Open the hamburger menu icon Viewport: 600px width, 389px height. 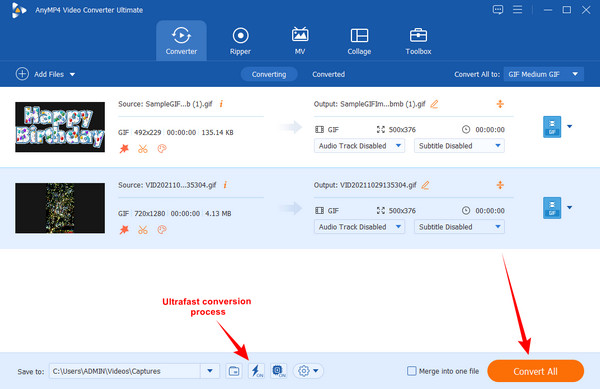[x=517, y=10]
